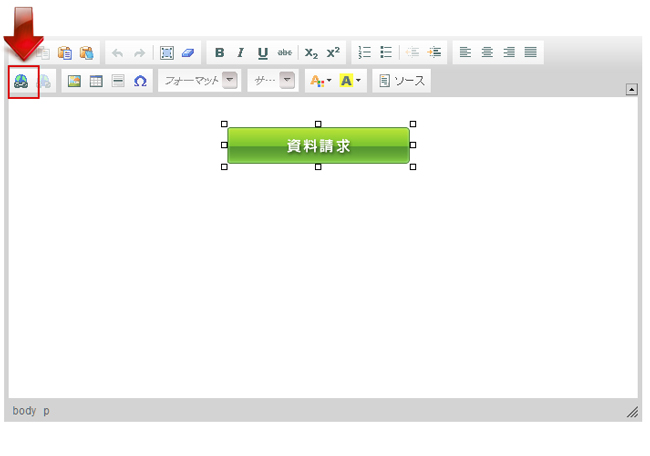Insert an image with the image icon

coord(74,81)
